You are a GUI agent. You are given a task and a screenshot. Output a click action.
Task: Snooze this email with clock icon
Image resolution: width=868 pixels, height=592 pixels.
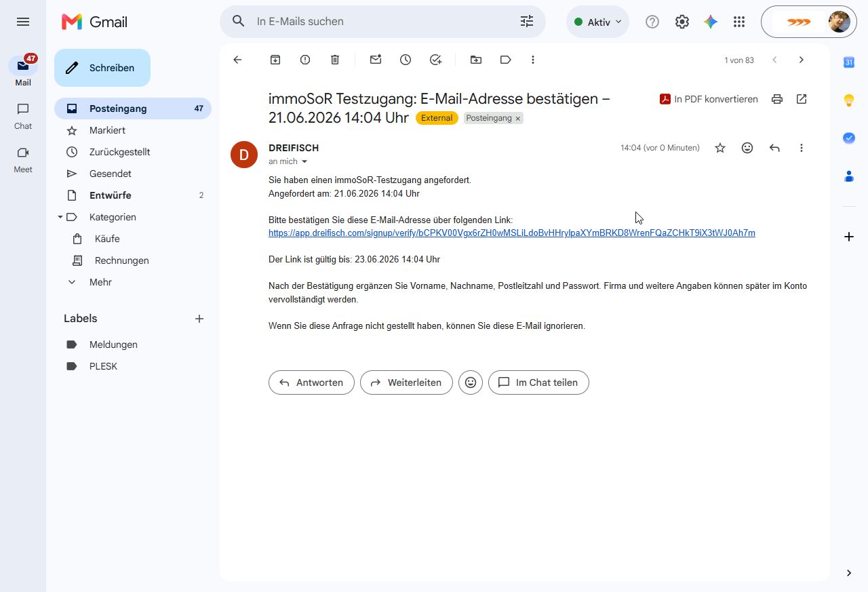click(406, 60)
